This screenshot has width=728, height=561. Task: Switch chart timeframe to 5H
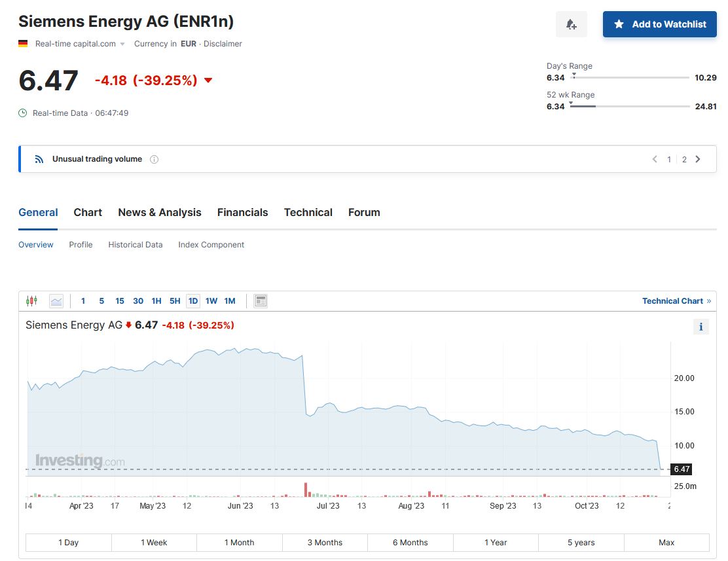click(x=174, y=300)
